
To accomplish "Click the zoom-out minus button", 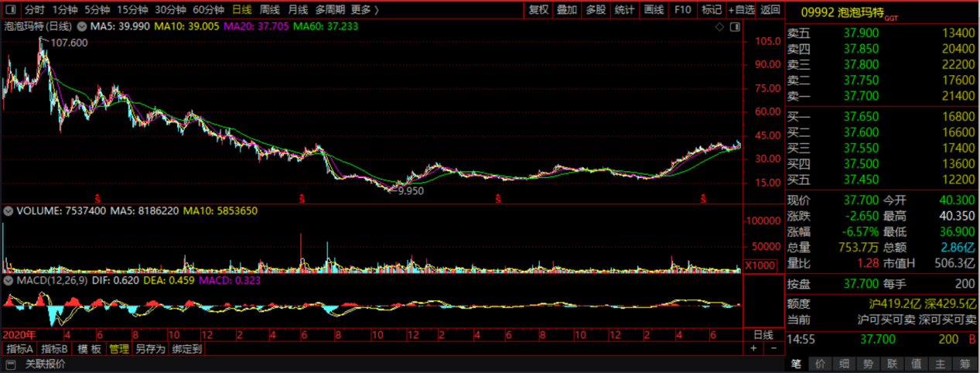I will tap(772, 348).
